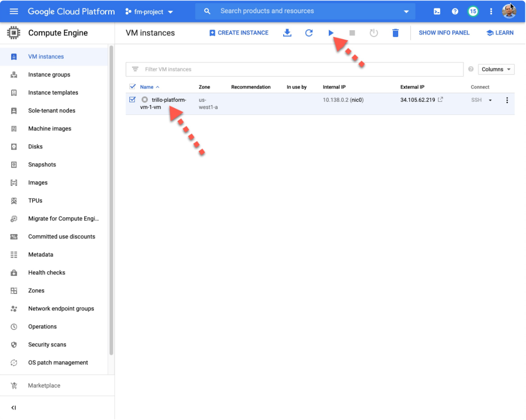Refresh the VM instances list

pos(309,33)
